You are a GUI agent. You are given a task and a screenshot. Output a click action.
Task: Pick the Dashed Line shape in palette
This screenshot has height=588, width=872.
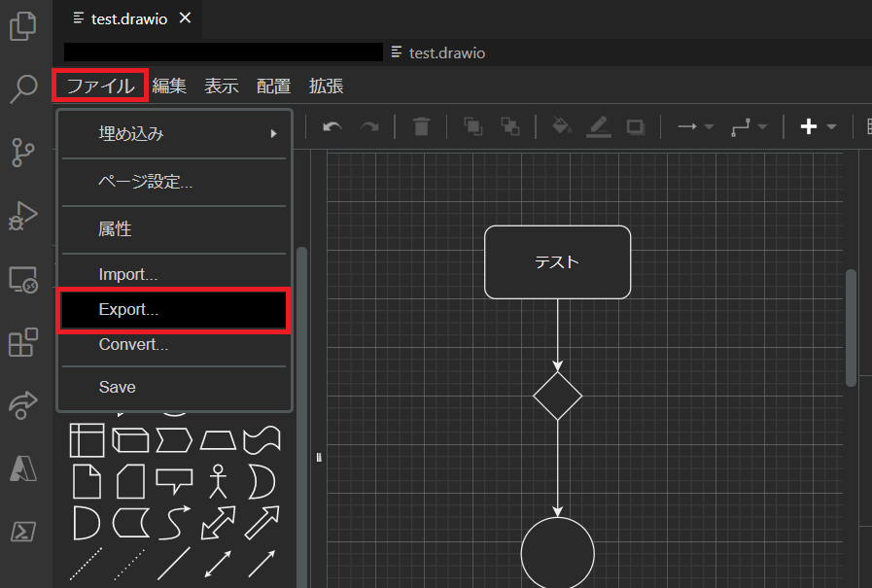pyautogui.click(x=87, y=564)
